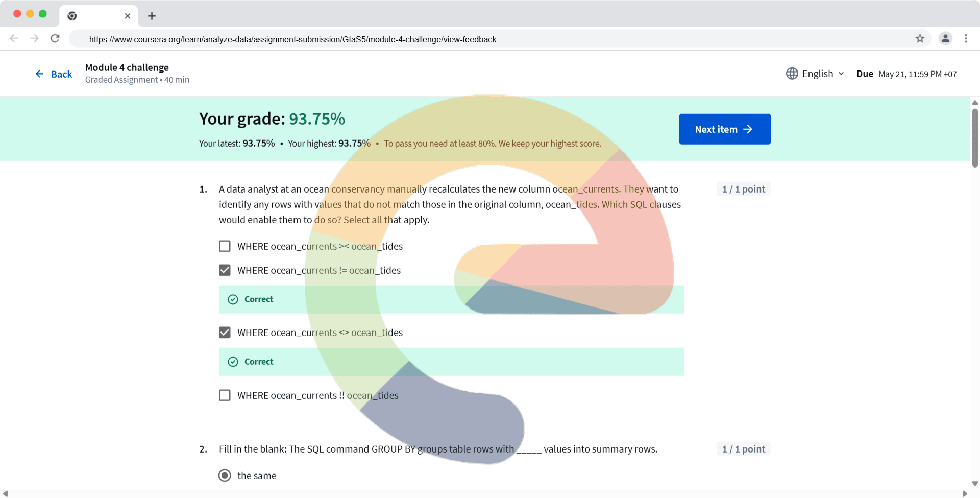Click the vertical scrollbar thumb
980x498 pixels.
[975, 138]
